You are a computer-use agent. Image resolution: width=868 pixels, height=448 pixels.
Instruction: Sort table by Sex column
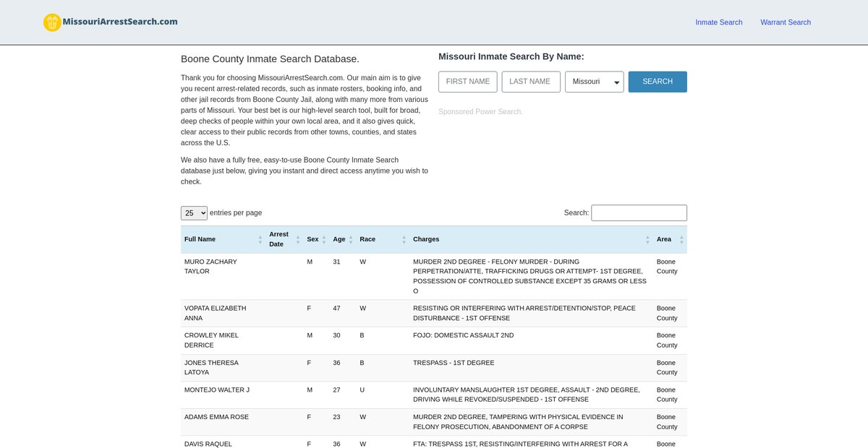point(312,239)
